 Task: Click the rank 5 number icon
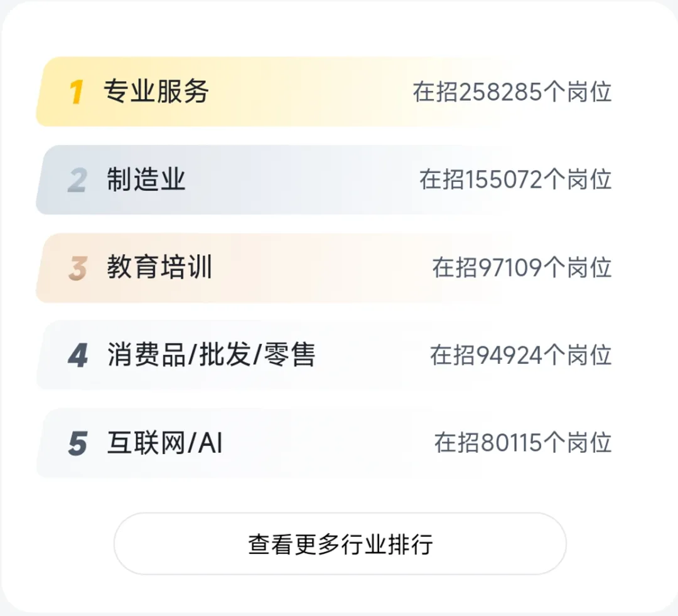tap(78, 443)
